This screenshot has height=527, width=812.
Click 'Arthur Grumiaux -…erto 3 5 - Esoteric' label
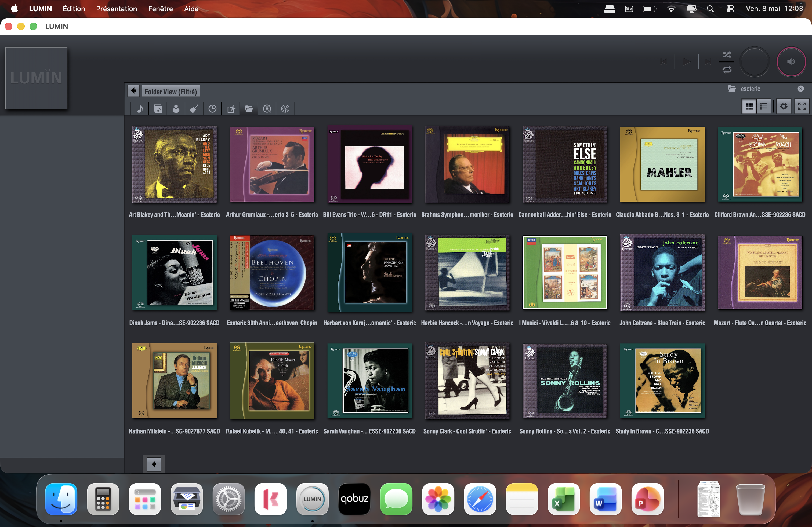(x=272, y=215)
